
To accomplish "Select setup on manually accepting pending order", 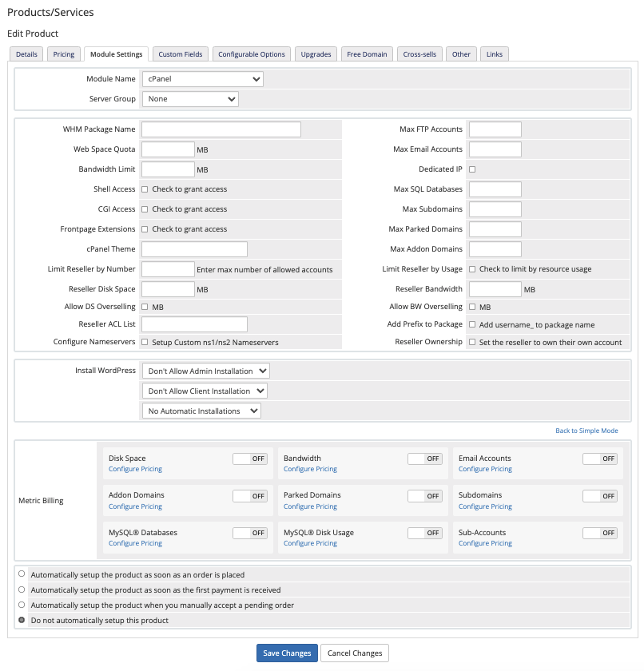I will pos(22,605).
